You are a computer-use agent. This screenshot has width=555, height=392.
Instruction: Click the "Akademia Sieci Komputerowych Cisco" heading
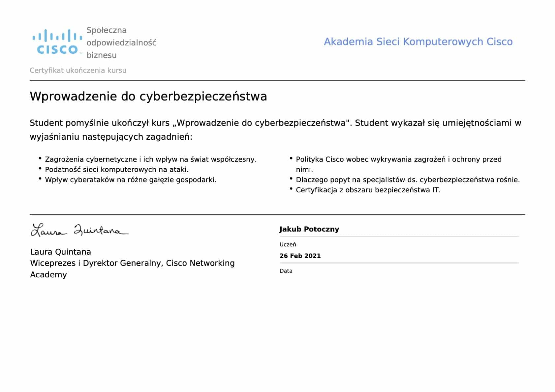coord(418,42)
